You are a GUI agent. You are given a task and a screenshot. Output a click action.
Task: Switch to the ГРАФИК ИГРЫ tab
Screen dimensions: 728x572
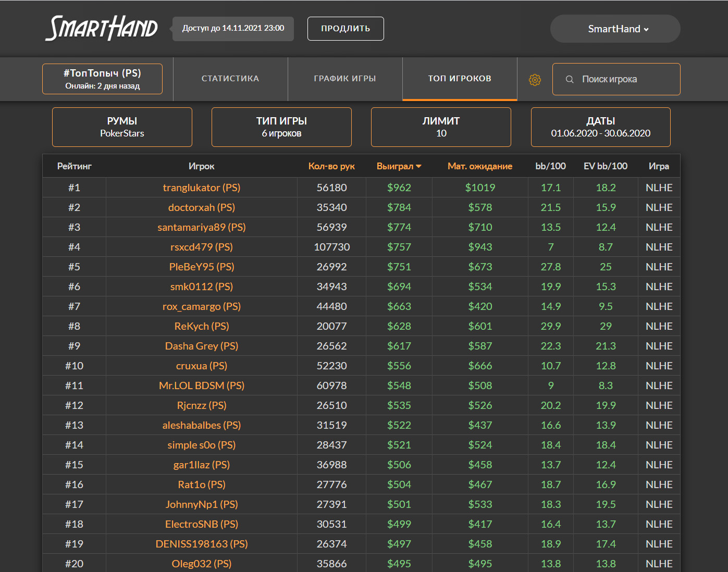[345, 79]
